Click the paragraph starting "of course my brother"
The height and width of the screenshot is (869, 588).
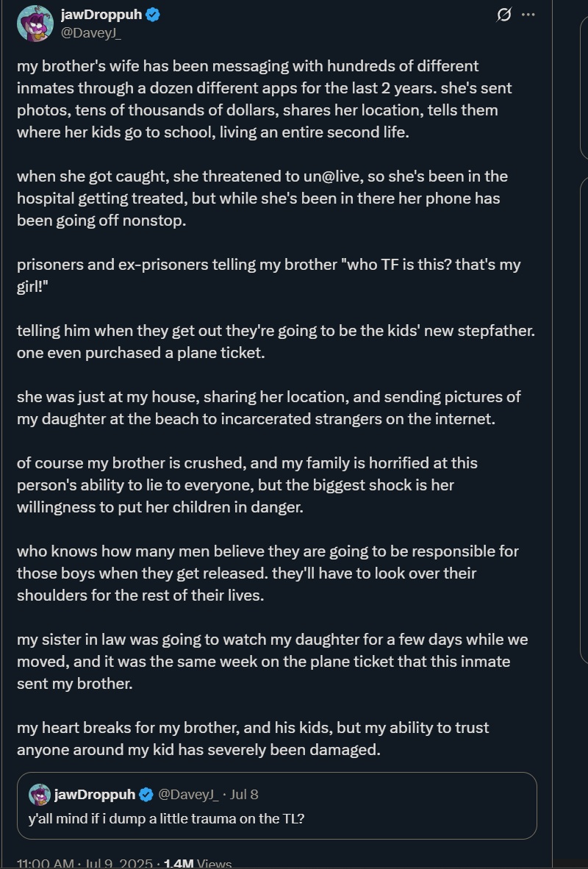(247, 485)
